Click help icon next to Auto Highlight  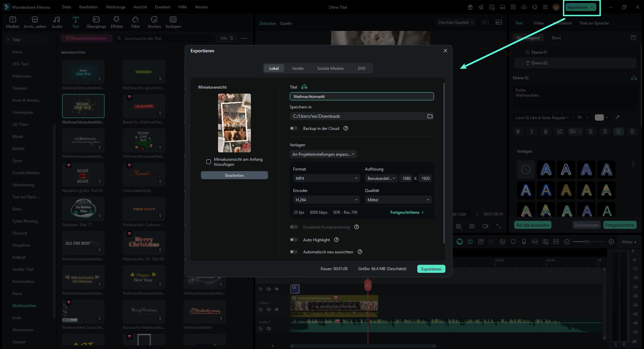(336, 240)
